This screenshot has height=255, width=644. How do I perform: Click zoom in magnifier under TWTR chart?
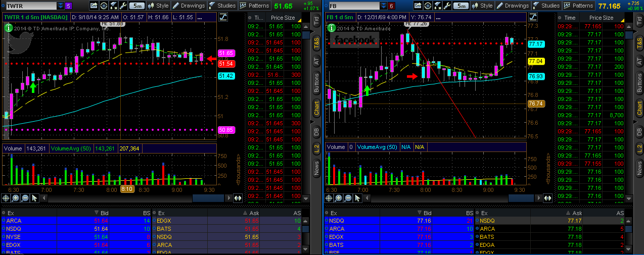[16, 198]
